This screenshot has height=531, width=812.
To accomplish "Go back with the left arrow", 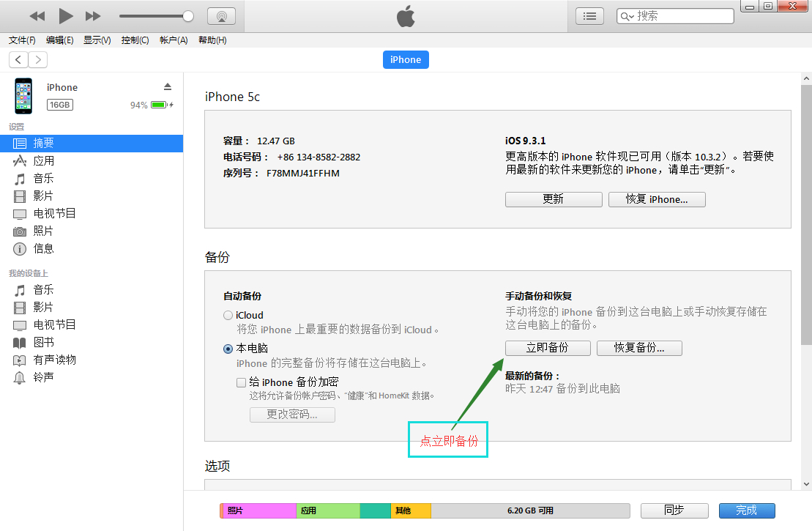I will pyautogui.click(x=18, y=59).
